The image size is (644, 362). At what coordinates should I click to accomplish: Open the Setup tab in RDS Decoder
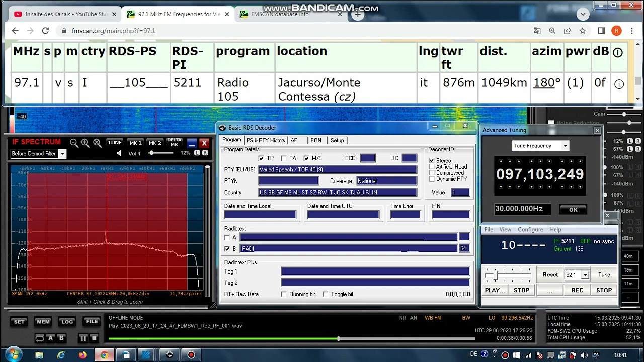(337, 140)
